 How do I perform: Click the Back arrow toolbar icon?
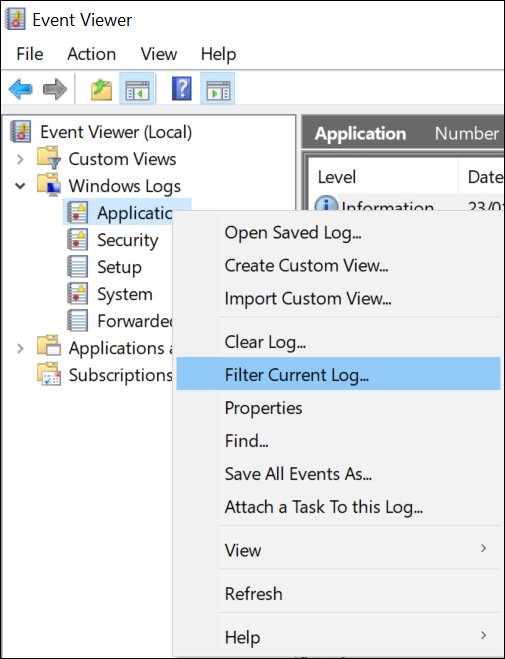pyautogui.click(x=20, y=89)
